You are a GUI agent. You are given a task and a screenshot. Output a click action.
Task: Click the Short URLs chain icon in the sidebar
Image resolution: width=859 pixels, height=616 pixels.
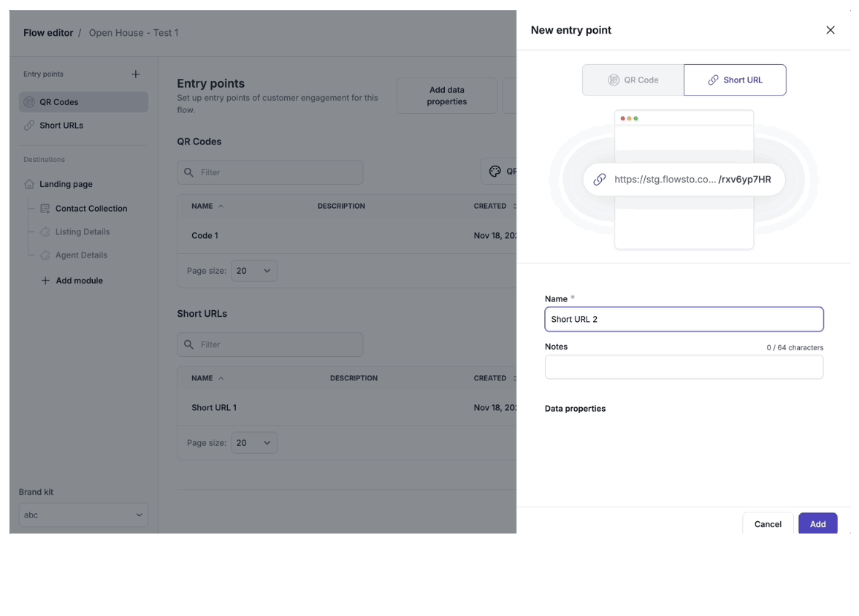[29, 126]
